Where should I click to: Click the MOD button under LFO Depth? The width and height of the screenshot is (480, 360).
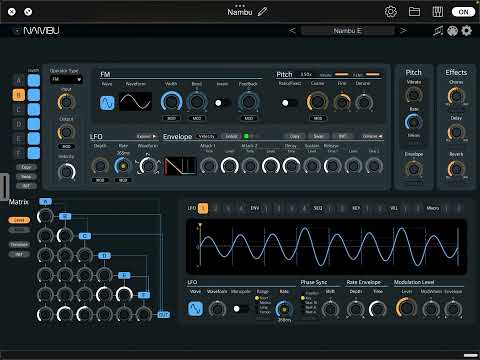pyautogui.click(x=100, y=180)
